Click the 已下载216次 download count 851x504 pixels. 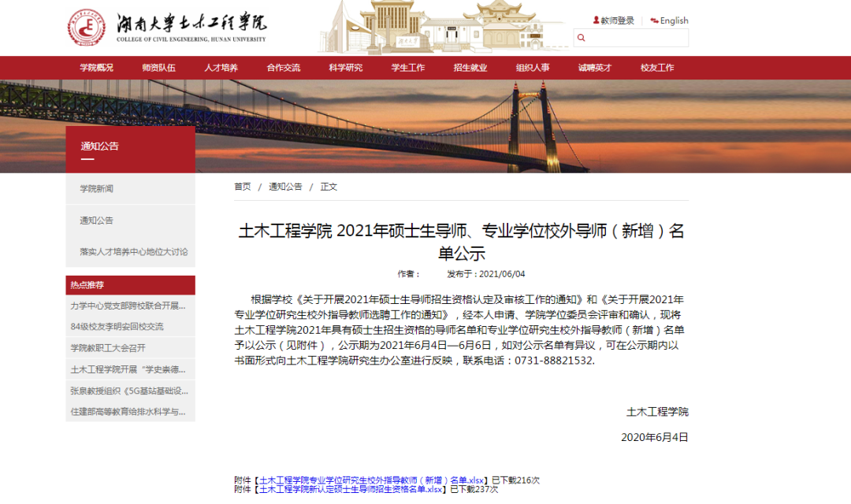tap(515, 480)
